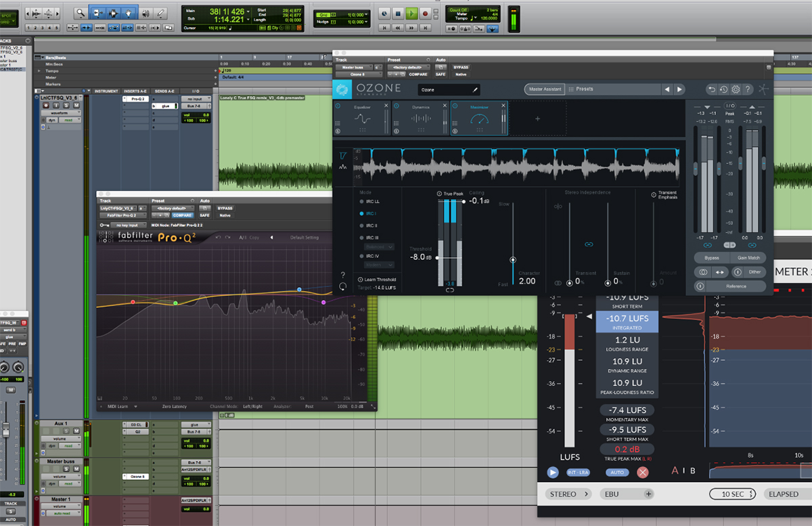This screenshot has height=526, width=812.
Task: Select the Grabber hand tool
Action: tap(128, 13)
